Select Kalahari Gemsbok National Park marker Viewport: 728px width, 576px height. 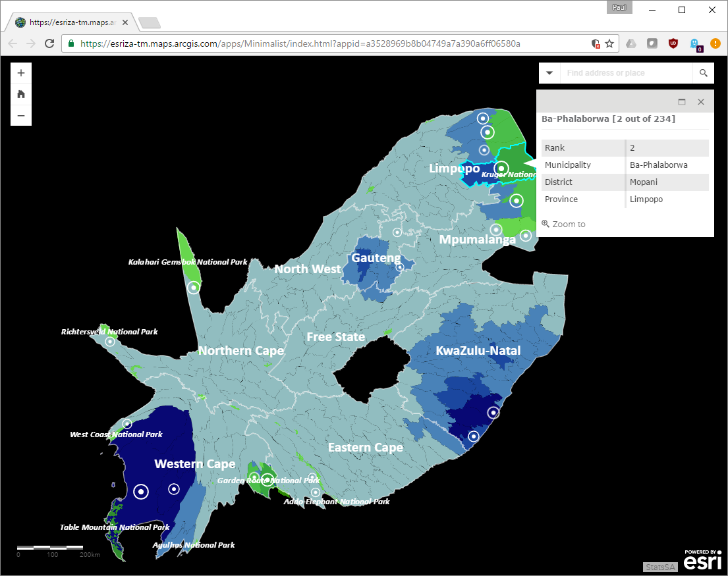point(194,288)
